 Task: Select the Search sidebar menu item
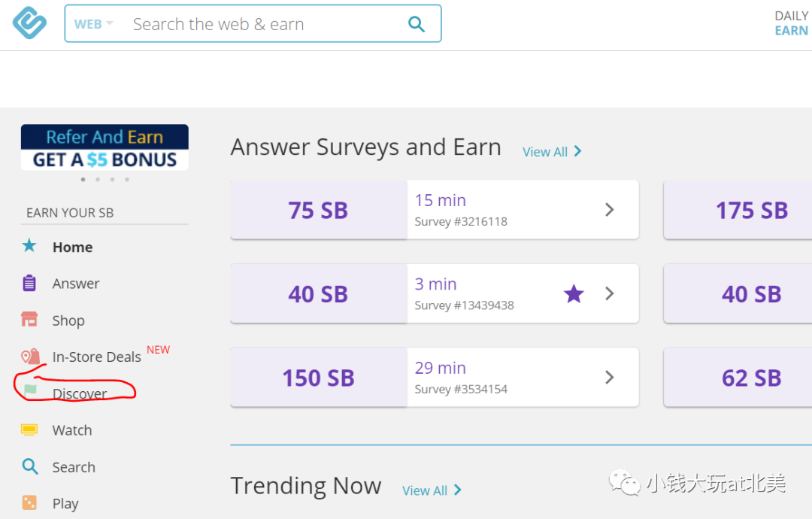[74, 466]
